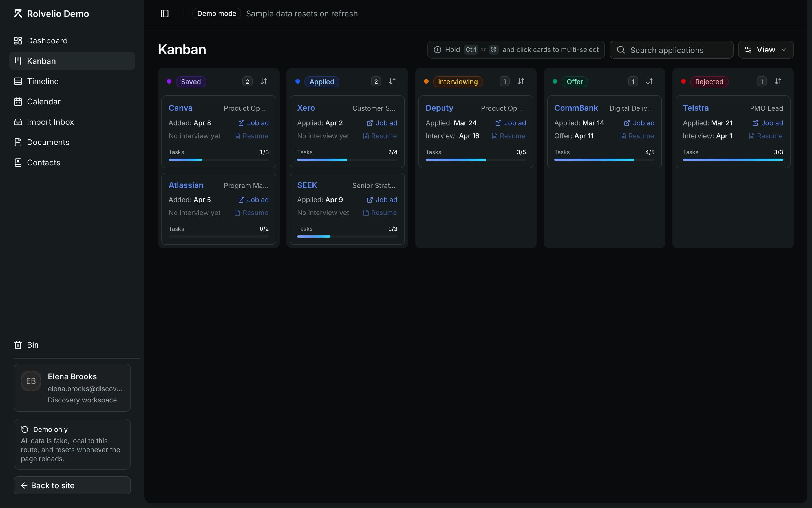812x508 pixels.
Task: Open the Bin
Action: tap(72, 345)
